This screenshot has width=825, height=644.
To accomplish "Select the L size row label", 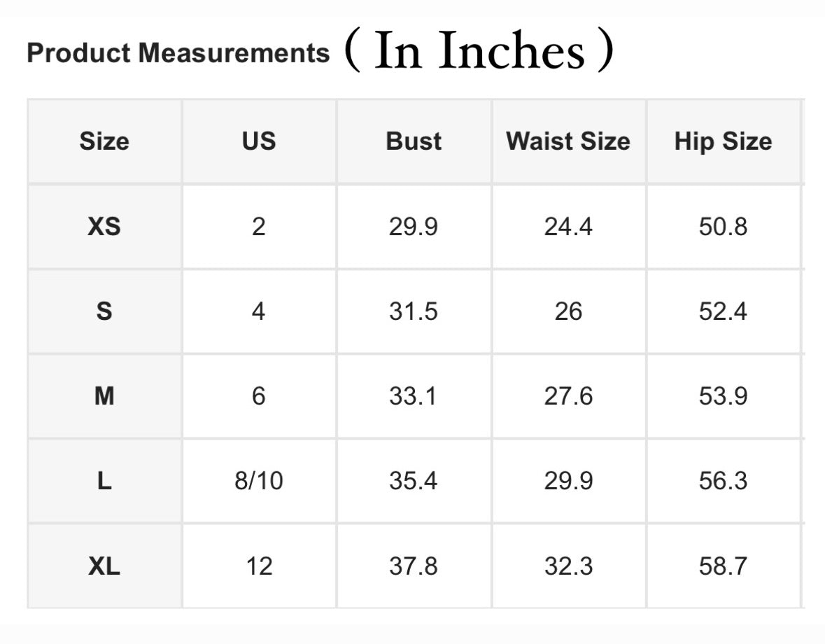I will [104, 482].
